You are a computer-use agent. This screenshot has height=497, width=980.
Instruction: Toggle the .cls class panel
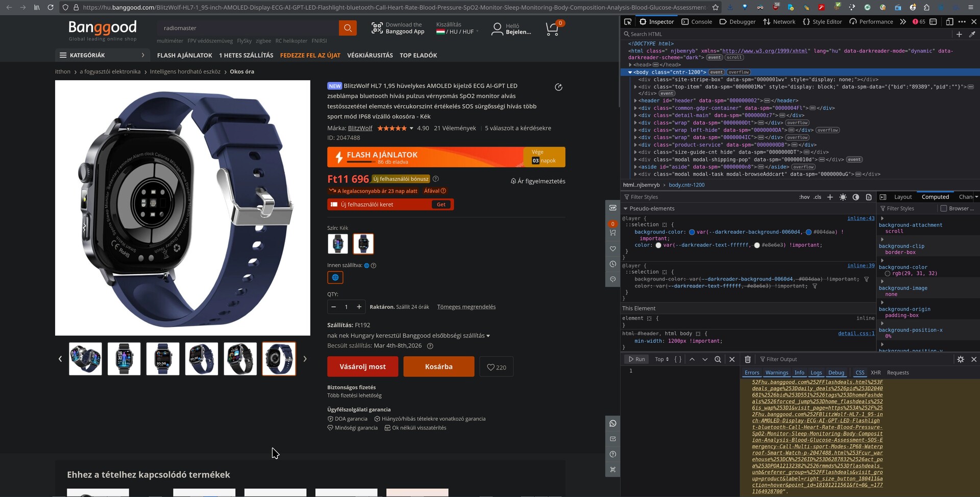pyautogui.click(x=818, y=197)
